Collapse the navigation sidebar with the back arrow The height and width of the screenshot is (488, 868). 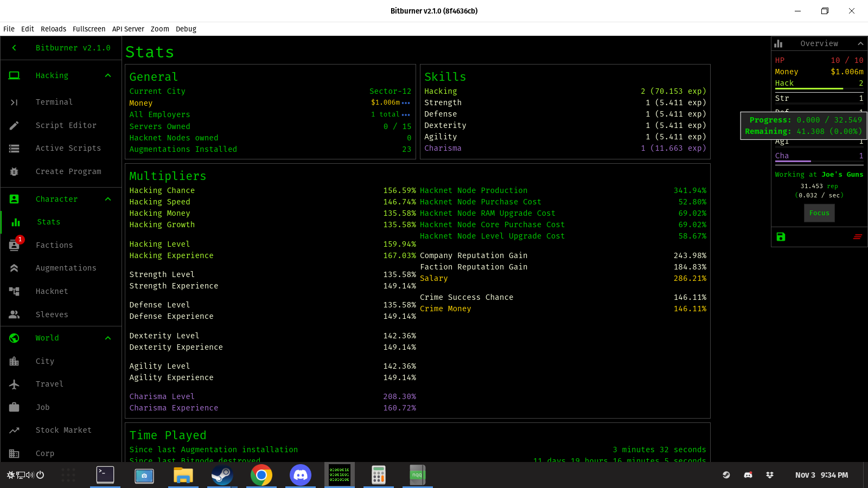(x=14, y=48)
